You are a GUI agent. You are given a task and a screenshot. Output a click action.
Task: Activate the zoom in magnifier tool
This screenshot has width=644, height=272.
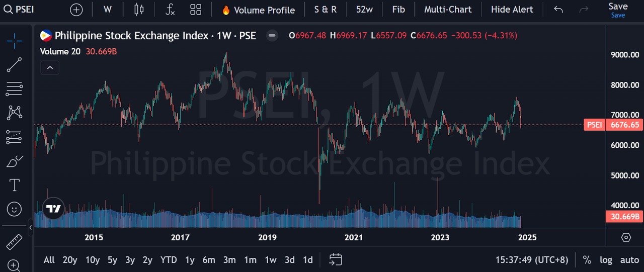[15, 265]
